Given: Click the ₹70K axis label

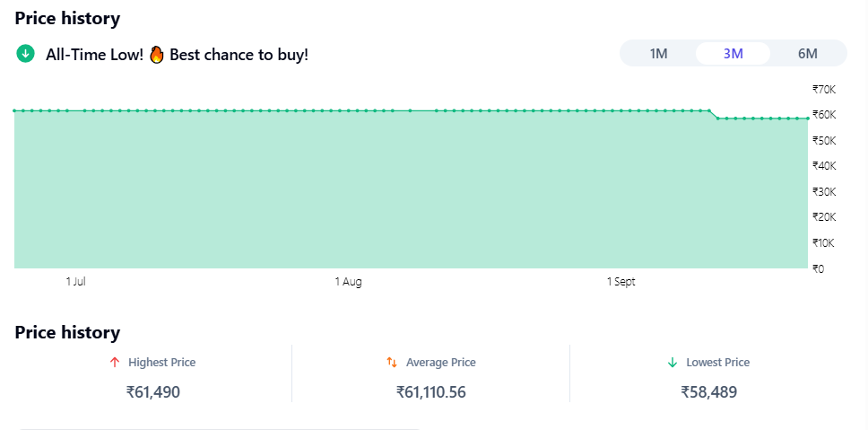Looking at the screenshot, I should (823, 89).
